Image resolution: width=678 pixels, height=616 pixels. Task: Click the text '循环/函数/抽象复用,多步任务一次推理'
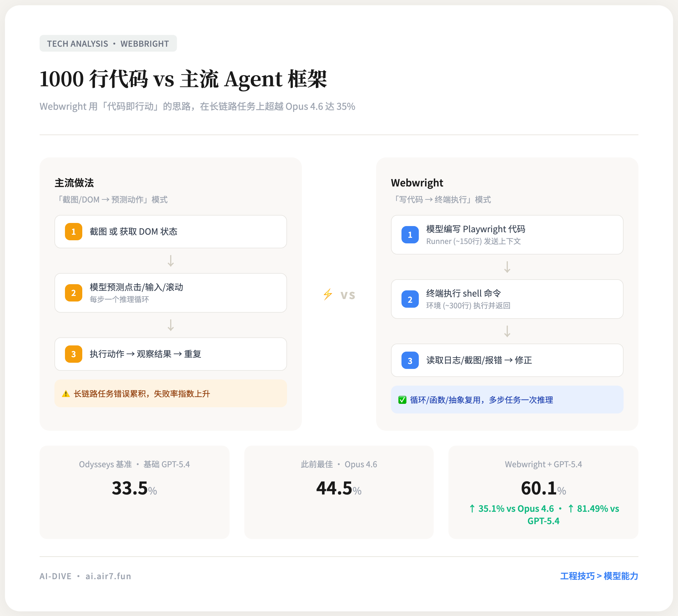[481, 400]
